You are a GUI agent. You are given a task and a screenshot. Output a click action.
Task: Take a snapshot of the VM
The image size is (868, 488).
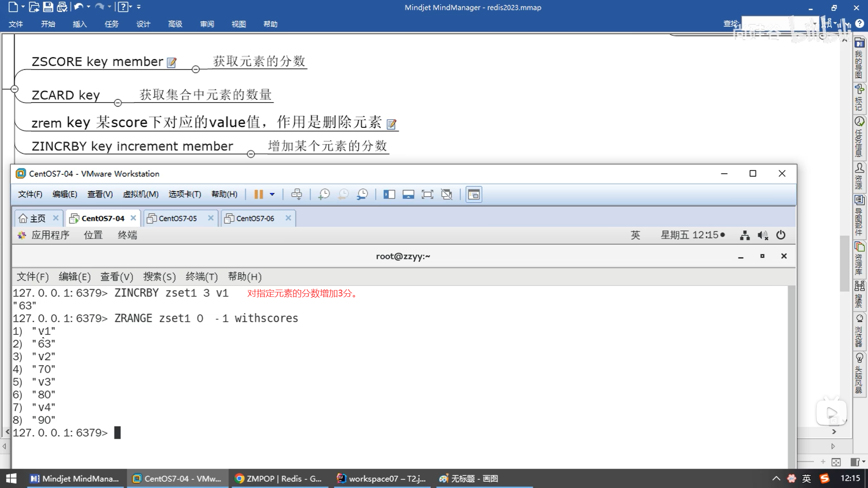point(324,194)
